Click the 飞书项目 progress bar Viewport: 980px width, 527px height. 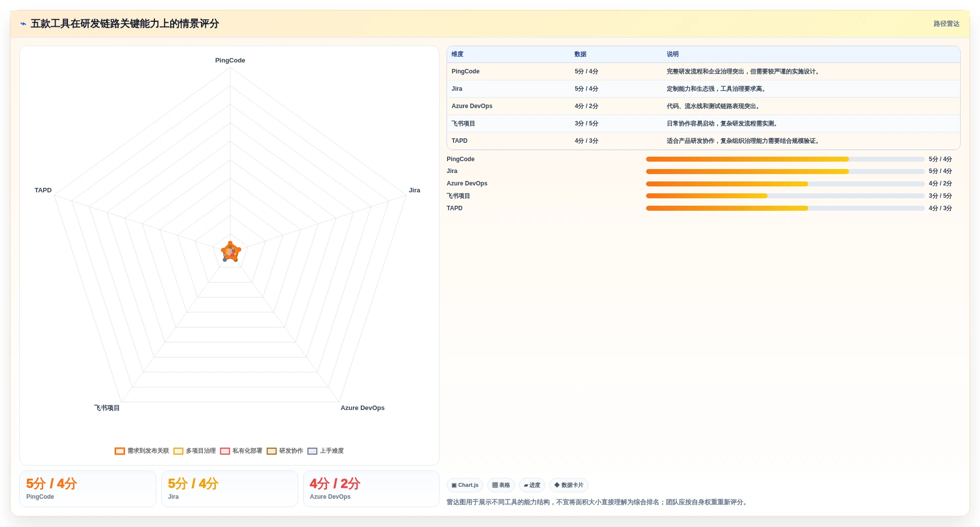(x=785, y=196)
